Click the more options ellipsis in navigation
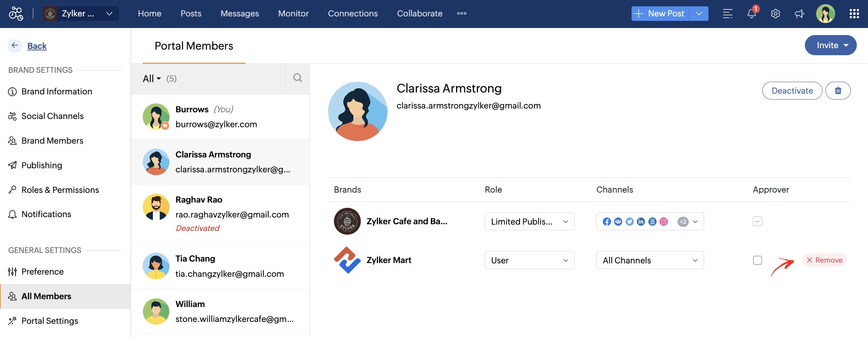 (x=462, y=13)
